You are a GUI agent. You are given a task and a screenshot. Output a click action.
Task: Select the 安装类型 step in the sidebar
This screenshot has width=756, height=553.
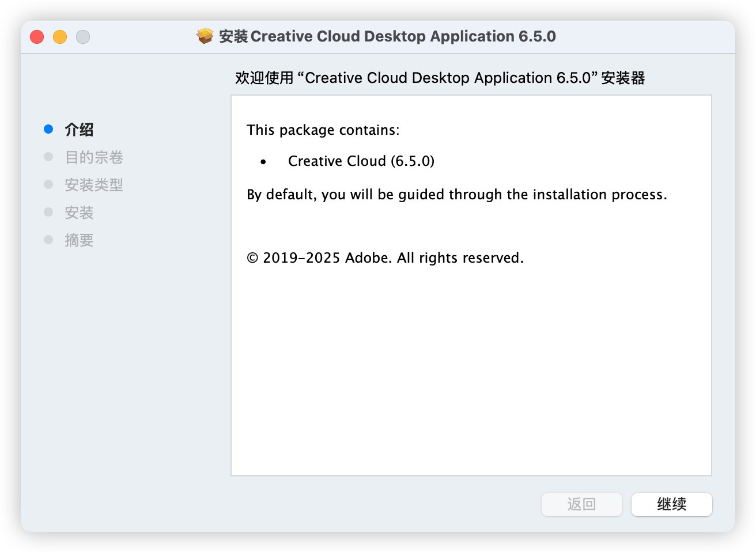coord(94,185)
